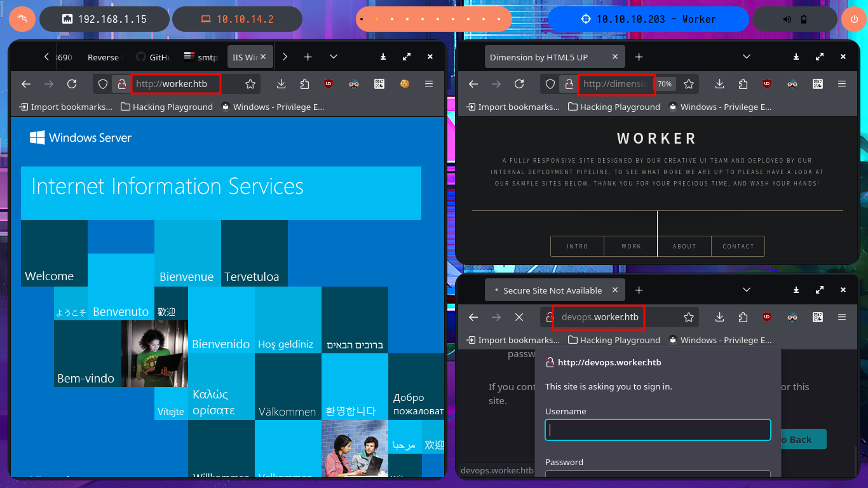Switch to the smtp tab
Image resolution: width=868 pixels, height=488 pixels.
tap(201, 57)
